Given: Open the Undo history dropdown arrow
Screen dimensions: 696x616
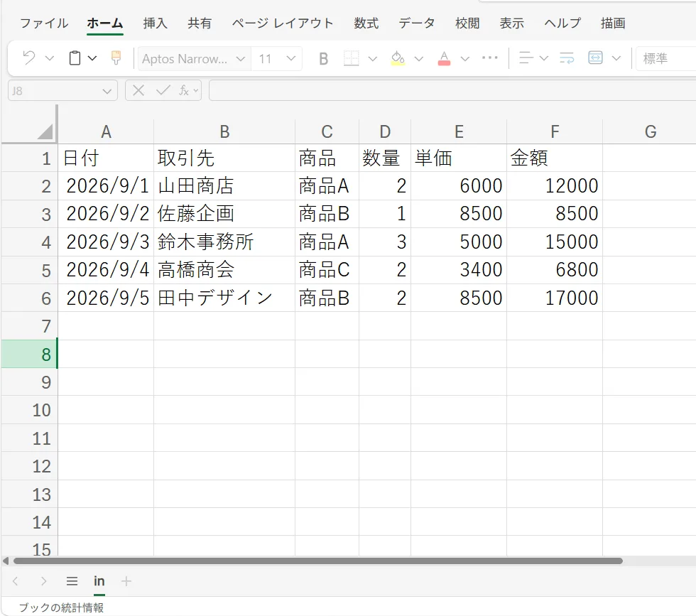Looking at the screenshot, I should tap(50, 58).
